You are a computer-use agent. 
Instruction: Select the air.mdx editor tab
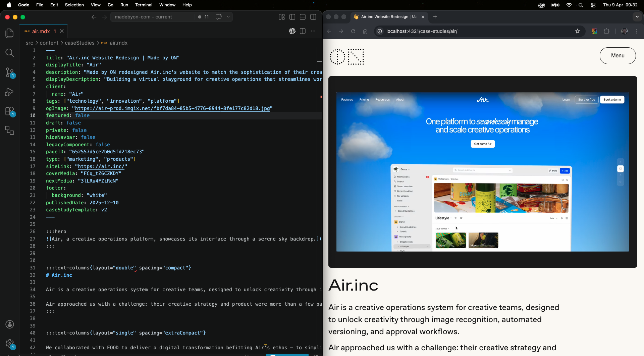(x=44, y=31)
